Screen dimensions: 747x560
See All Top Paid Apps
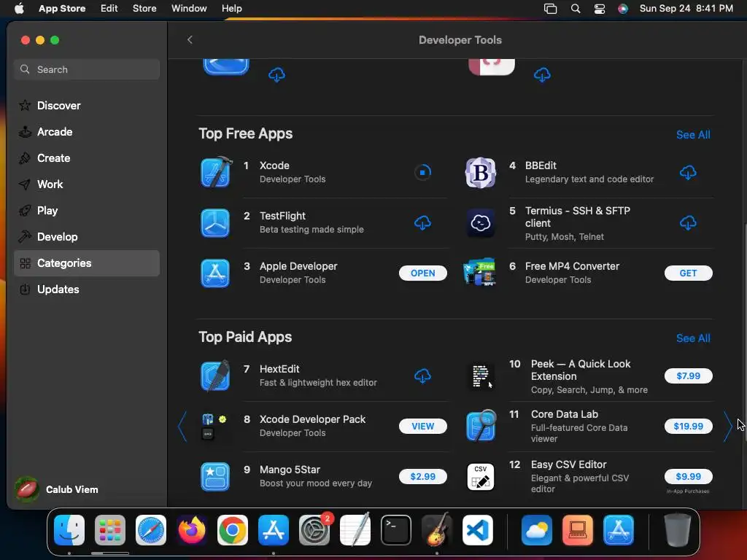pos(693,338)
